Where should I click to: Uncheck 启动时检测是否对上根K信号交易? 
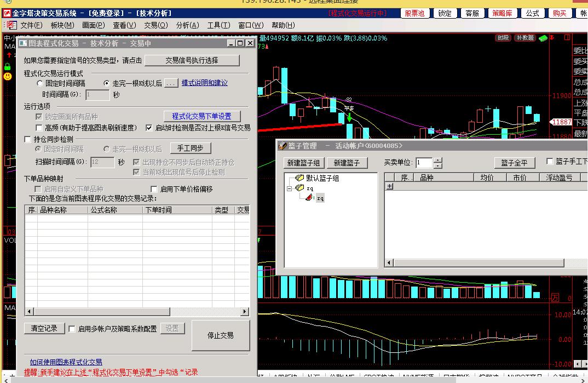[149, 128]
